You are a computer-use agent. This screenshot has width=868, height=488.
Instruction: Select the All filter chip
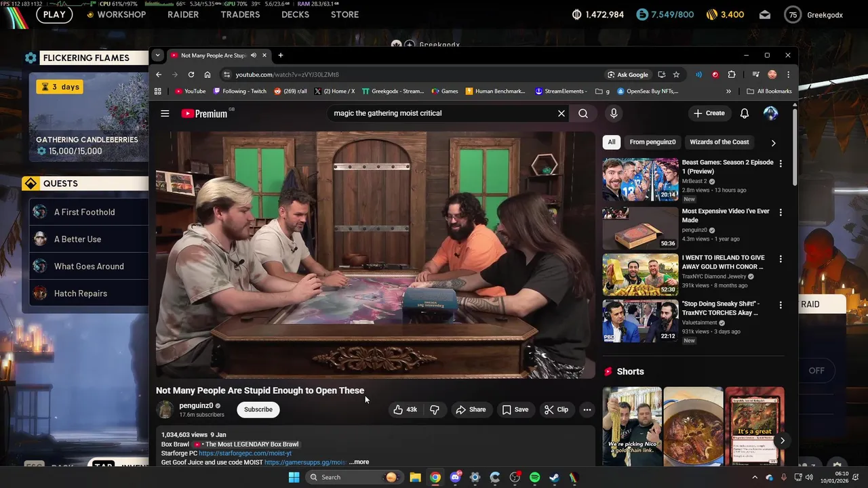[612, 142]
